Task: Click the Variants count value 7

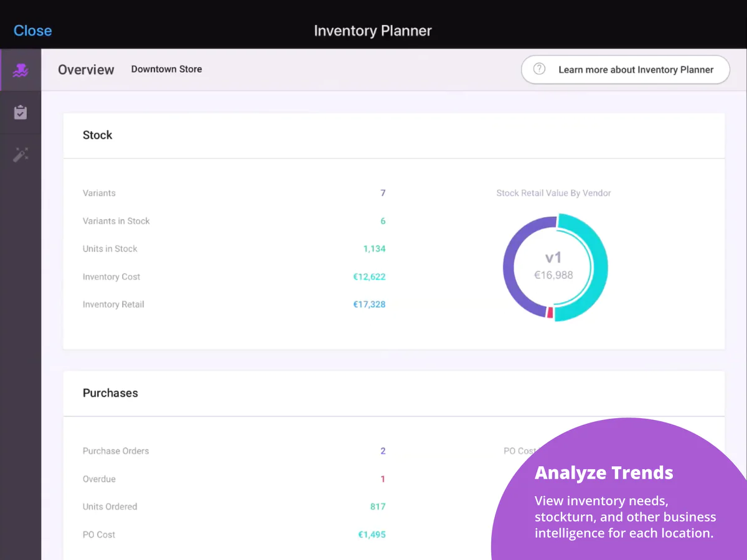Action: 383,193
